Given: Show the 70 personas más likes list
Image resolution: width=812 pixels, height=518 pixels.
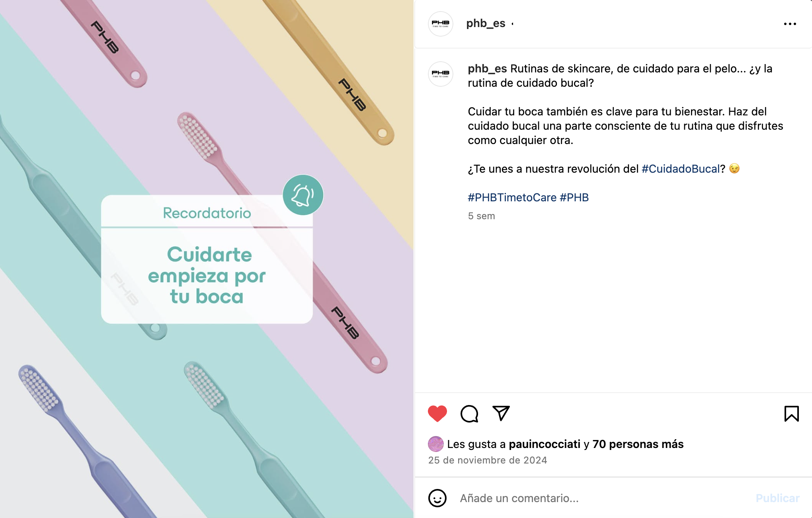Looking at the screenshot, I should pos(638,444).
